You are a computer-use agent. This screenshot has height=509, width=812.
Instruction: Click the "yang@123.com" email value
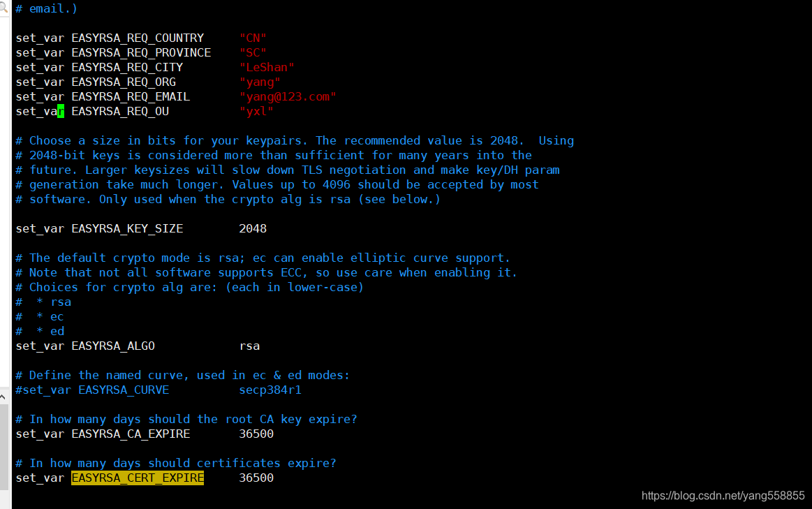288,97
